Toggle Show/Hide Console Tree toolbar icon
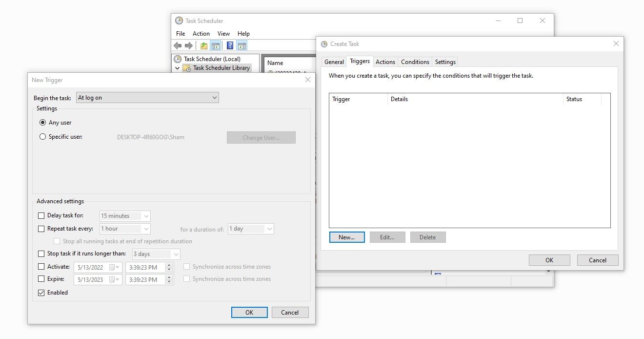This screenshot has height=339, width=644. [x=215, y=46]
